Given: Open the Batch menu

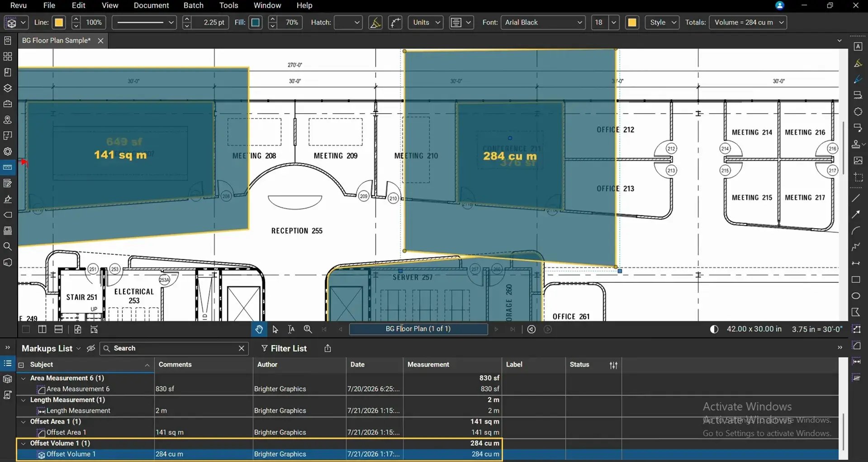Looking at the screenshot, I should (193, 5).
